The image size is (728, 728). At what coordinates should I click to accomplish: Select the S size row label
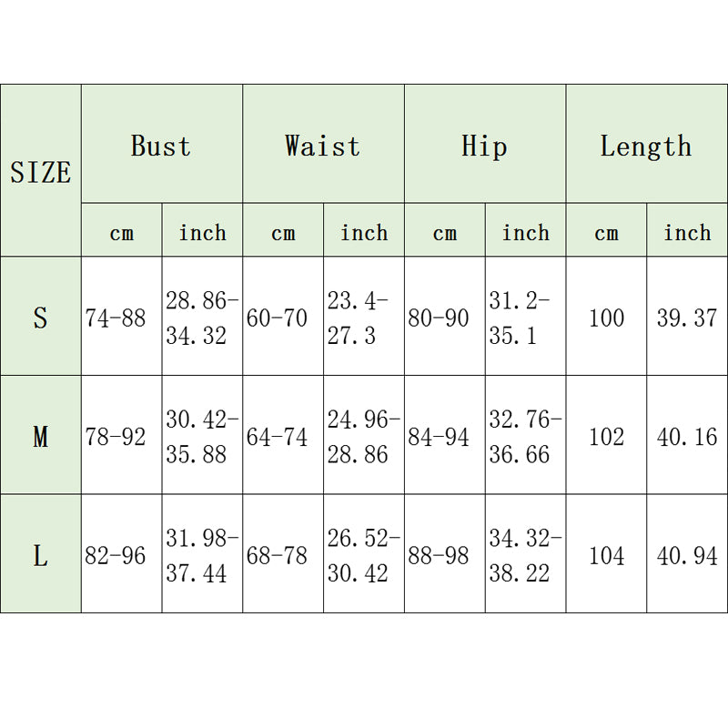tap(41, 318)
